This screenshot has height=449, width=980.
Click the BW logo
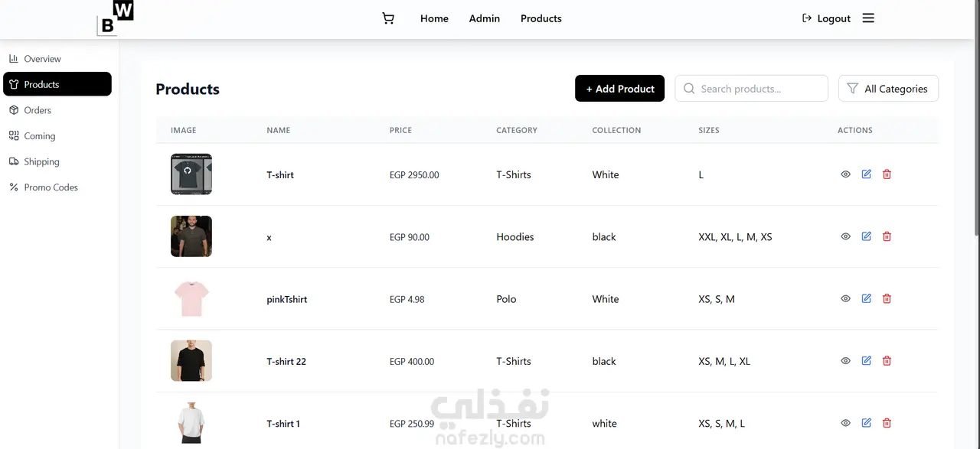115,18
